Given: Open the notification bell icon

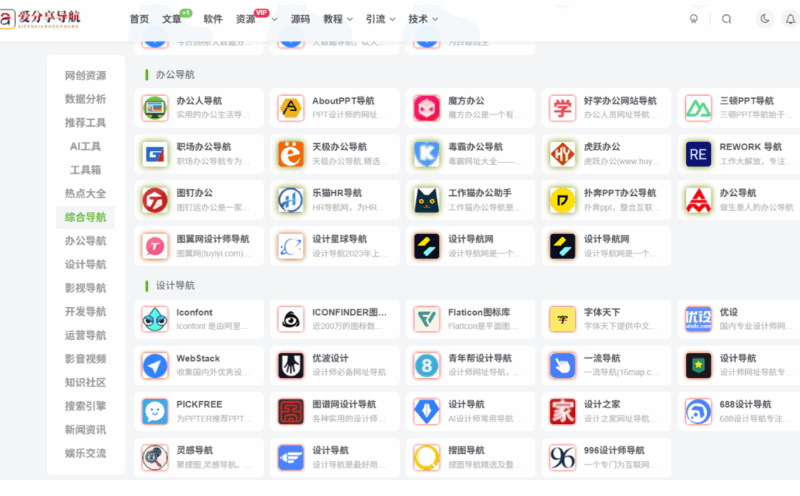Looking at the screenshot, I should pos(790,19).
